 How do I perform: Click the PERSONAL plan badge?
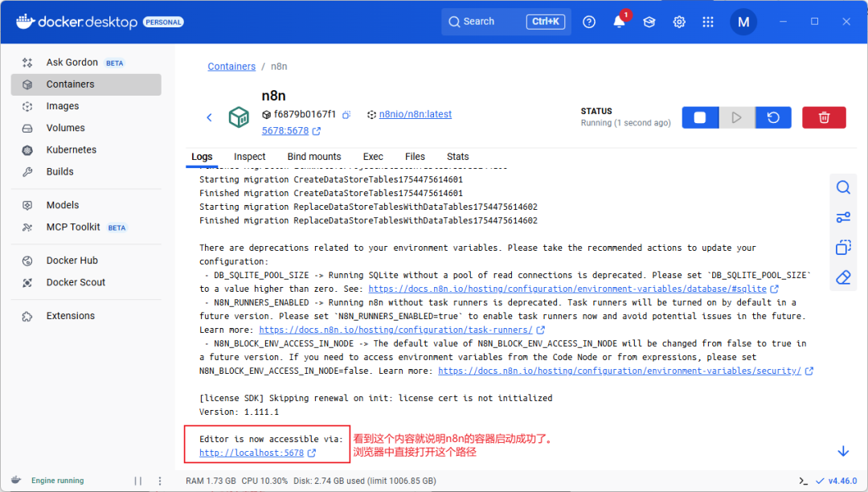pos(163,23)
